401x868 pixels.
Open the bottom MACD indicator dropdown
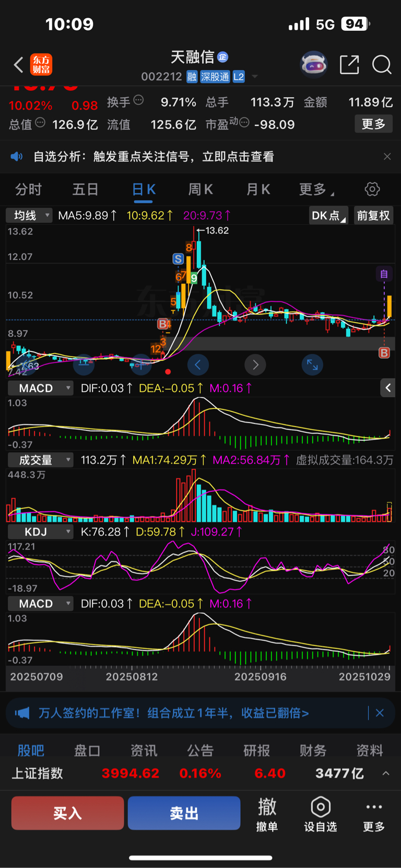[40, 604]
